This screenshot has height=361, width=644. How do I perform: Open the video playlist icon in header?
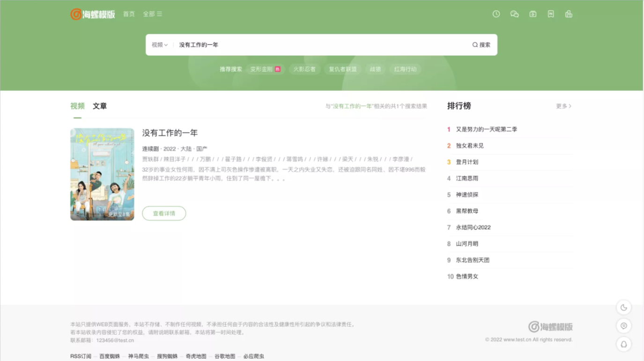tap(533, 14)
